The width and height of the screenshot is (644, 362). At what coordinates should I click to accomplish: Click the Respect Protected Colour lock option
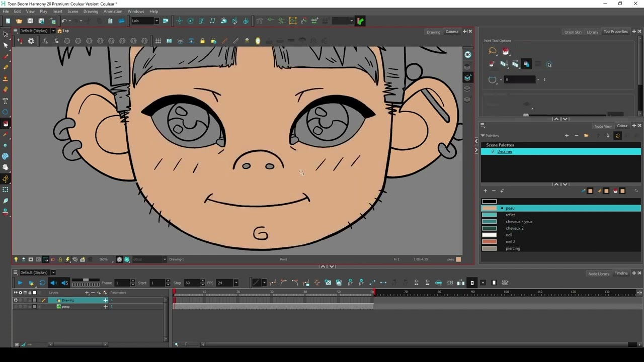pyautogui.click(x=526, y=64)
